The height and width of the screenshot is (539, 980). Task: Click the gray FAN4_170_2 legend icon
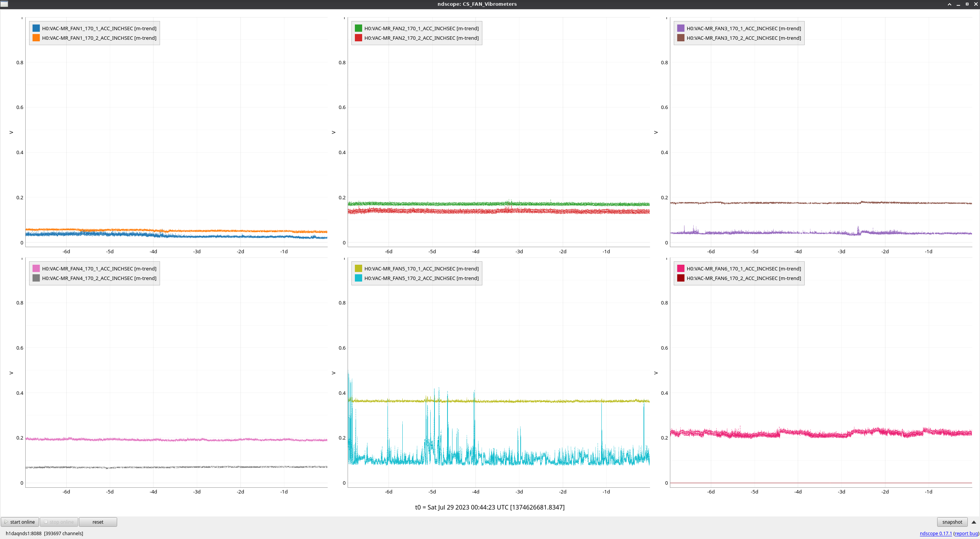pyautogui.click(x=36, y=278)
